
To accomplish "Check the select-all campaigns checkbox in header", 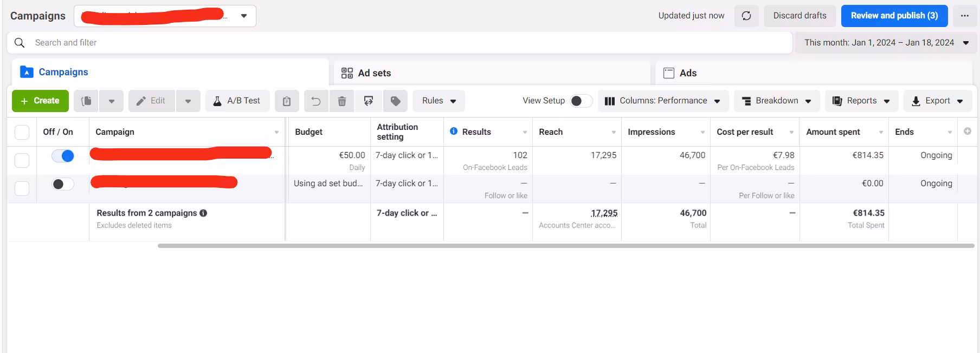I will click(22, 132).
